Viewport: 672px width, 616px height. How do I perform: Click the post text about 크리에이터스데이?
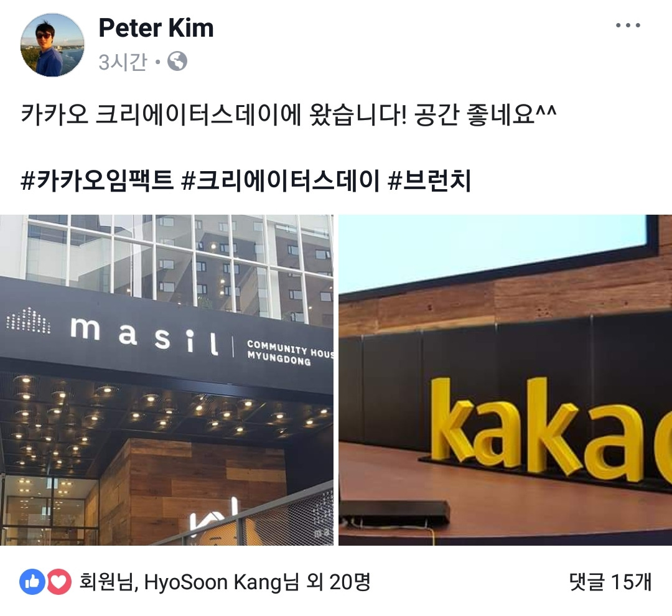point(289,114)
